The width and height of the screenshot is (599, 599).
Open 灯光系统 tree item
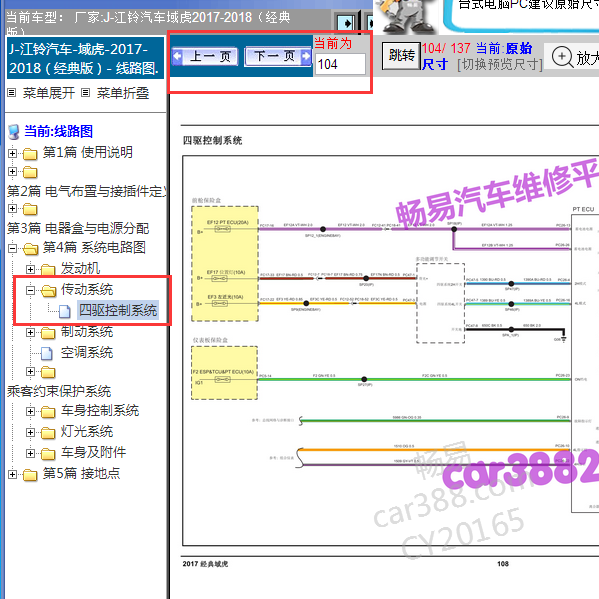tap(87, 431)
